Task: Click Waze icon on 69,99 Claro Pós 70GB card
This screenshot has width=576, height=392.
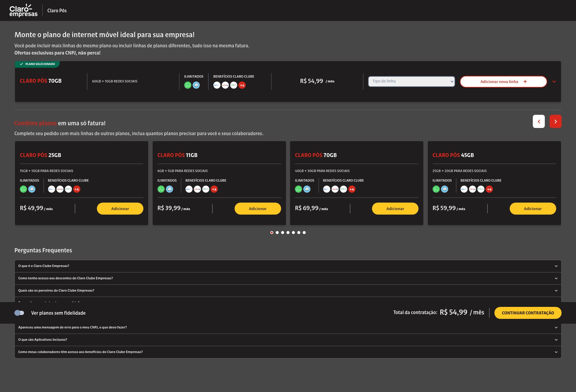Action: coord(307,189)
